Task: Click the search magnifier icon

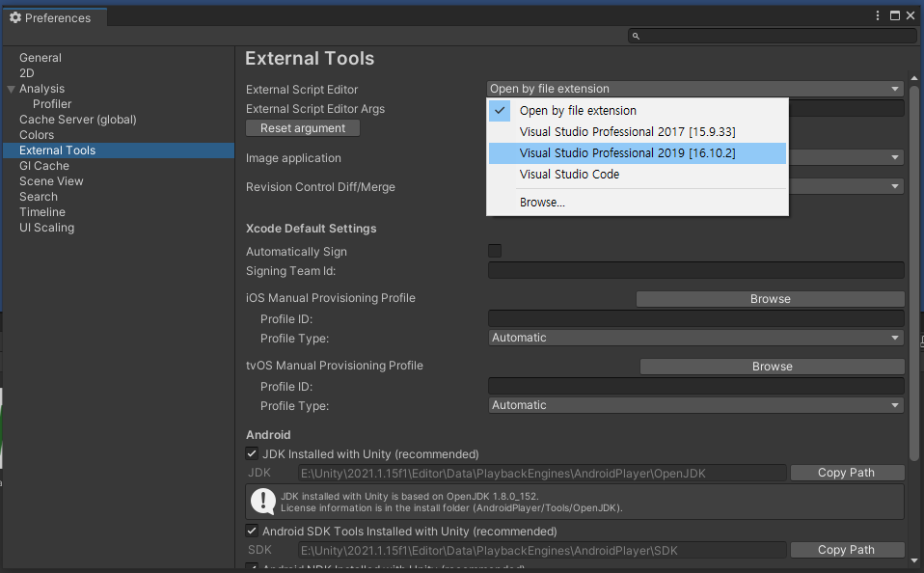Action: pos(636,36)
